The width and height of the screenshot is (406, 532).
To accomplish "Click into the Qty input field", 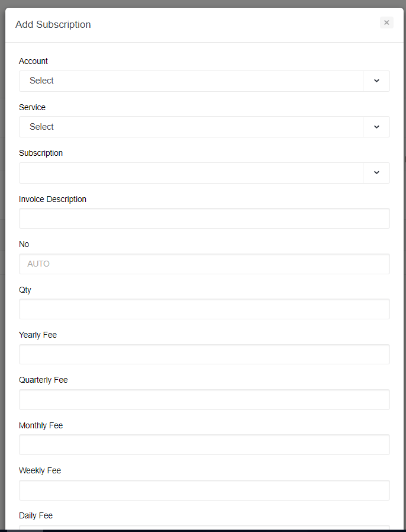I will click(x=204, y=309).
